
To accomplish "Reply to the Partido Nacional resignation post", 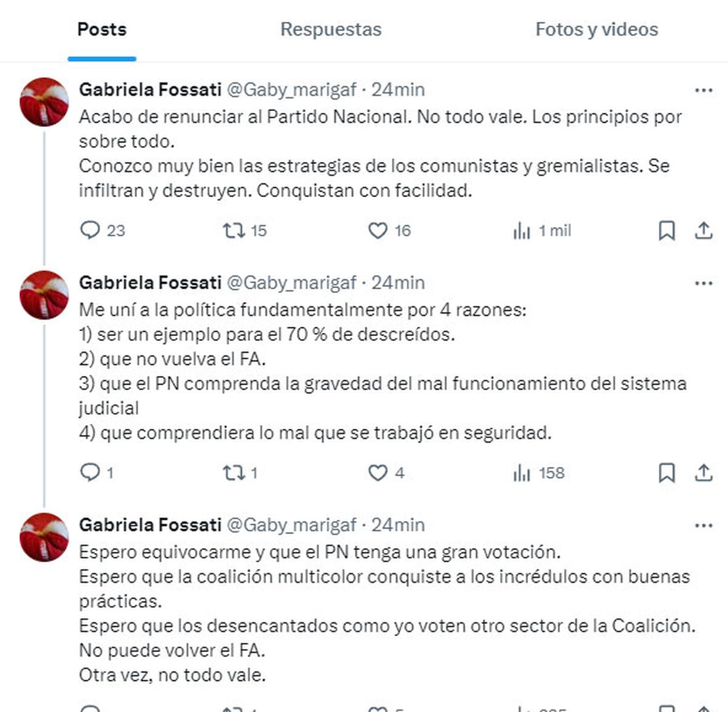I will 90,230.
